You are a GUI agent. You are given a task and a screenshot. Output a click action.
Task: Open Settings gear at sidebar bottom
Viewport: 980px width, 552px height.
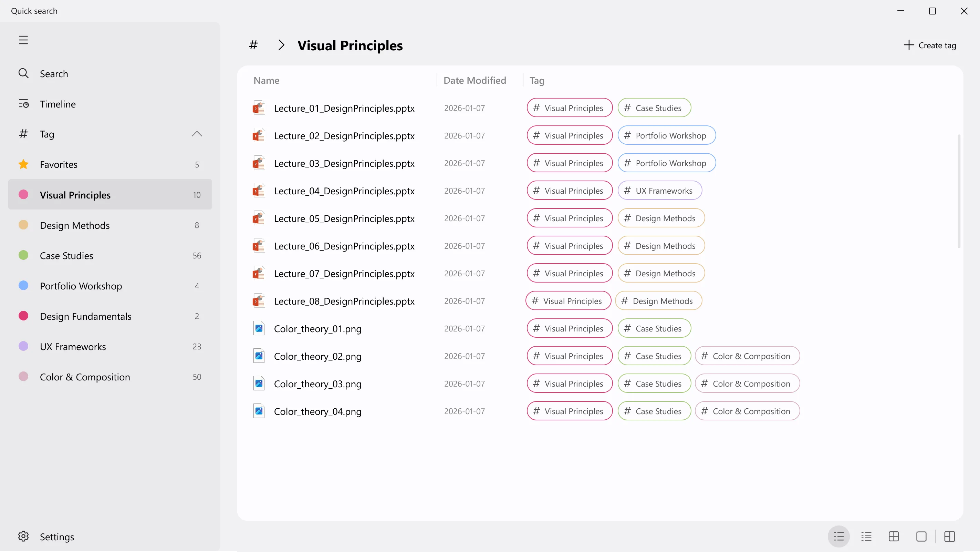click(x=23, y=536)
